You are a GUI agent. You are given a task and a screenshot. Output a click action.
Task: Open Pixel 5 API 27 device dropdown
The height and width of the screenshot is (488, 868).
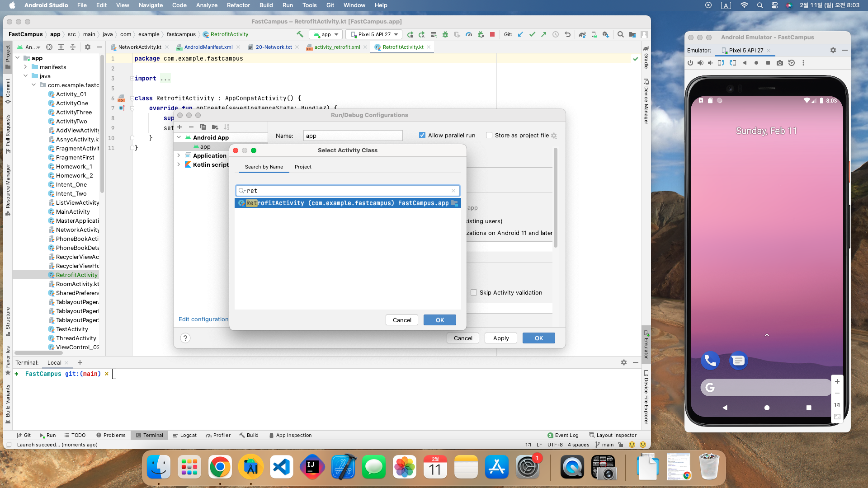coord(374,34)
